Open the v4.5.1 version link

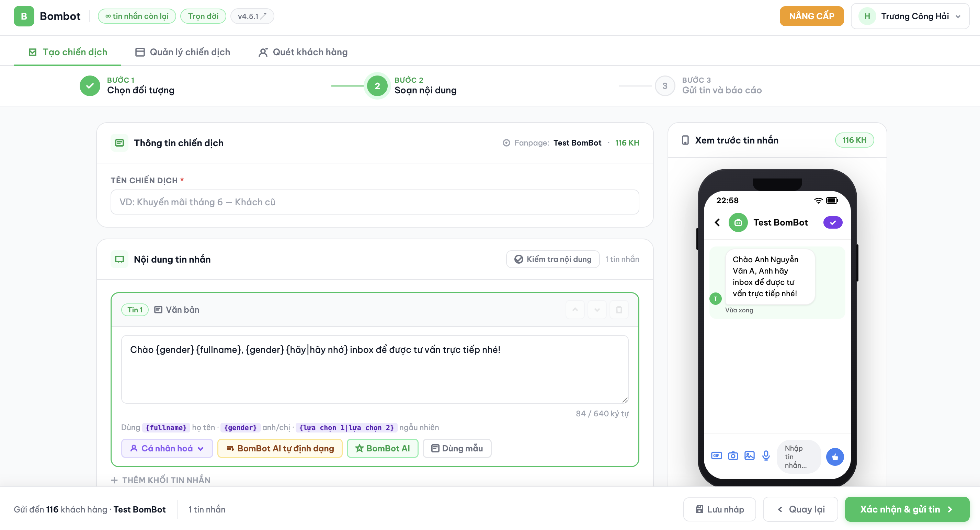[x=252, y=16]
